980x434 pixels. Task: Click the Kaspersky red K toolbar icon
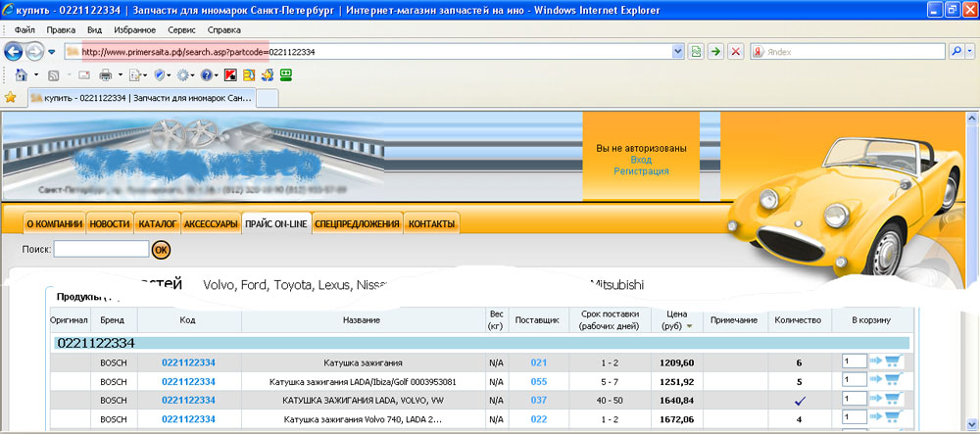[230, 75]
